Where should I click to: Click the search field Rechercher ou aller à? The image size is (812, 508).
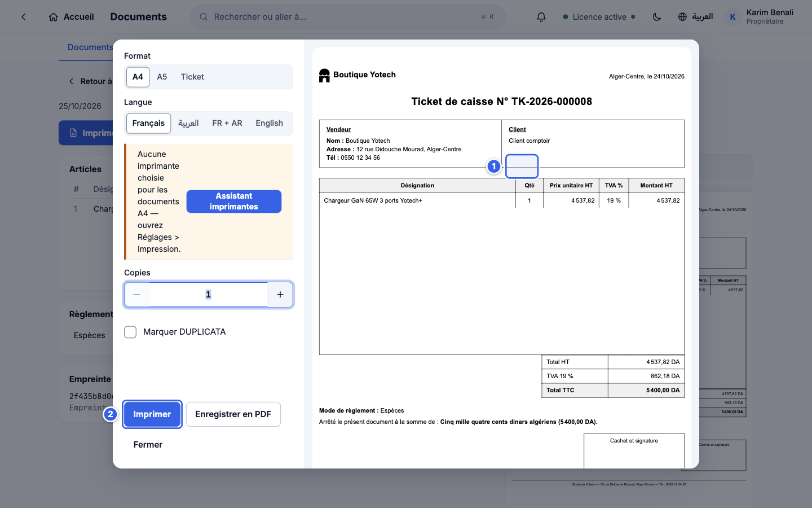[348, 17]
